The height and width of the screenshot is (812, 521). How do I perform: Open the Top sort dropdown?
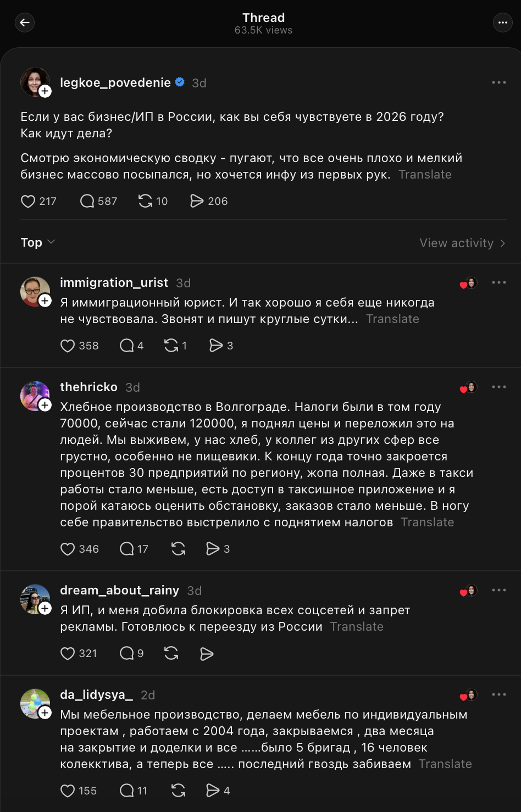click(38, 243)
